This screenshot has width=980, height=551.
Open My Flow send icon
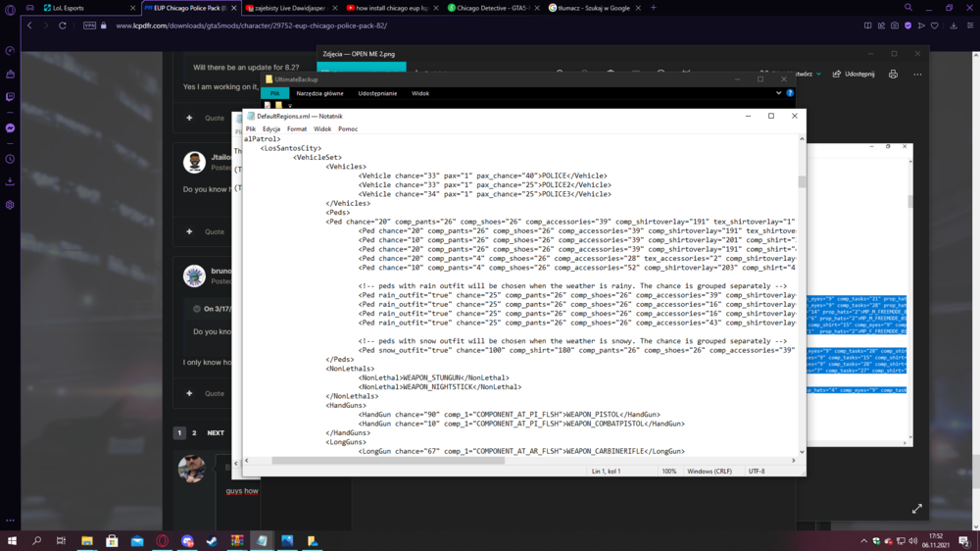(x=921, y=25)
